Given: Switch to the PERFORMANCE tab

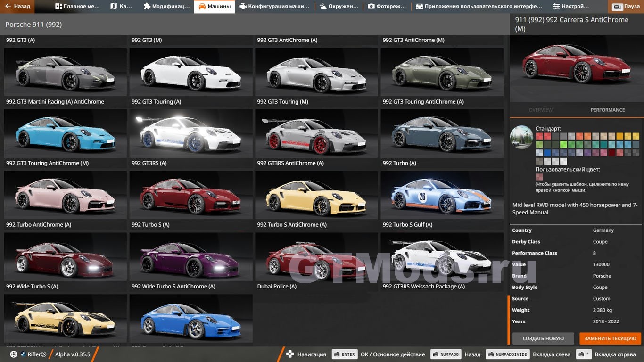Looking at the screenshot, I should click(x=608, y=110).
